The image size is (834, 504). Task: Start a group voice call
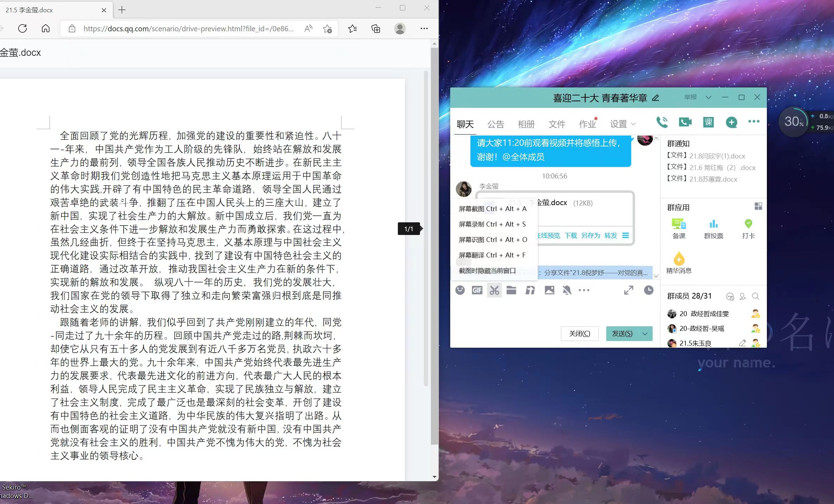point(662,122)
